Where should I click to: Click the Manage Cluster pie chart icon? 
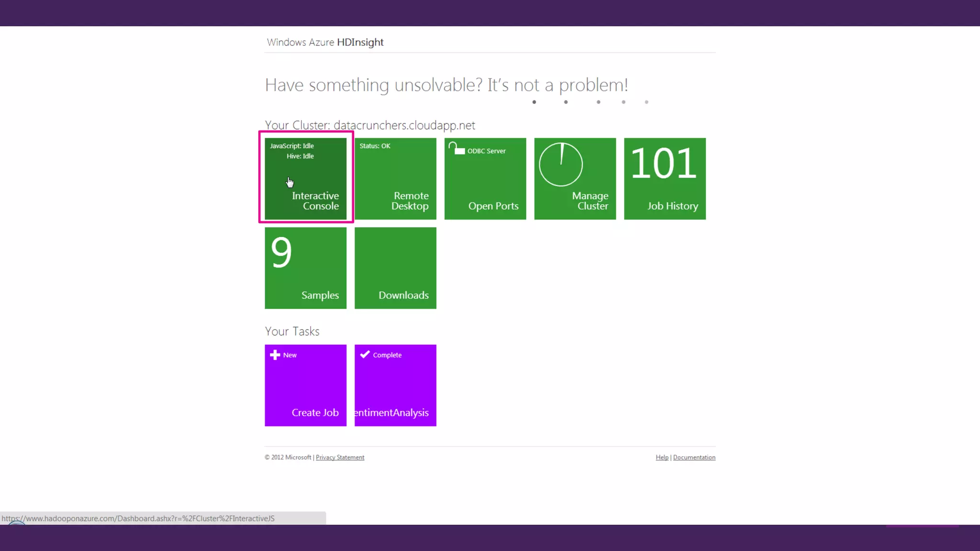[x=561, y=164]
